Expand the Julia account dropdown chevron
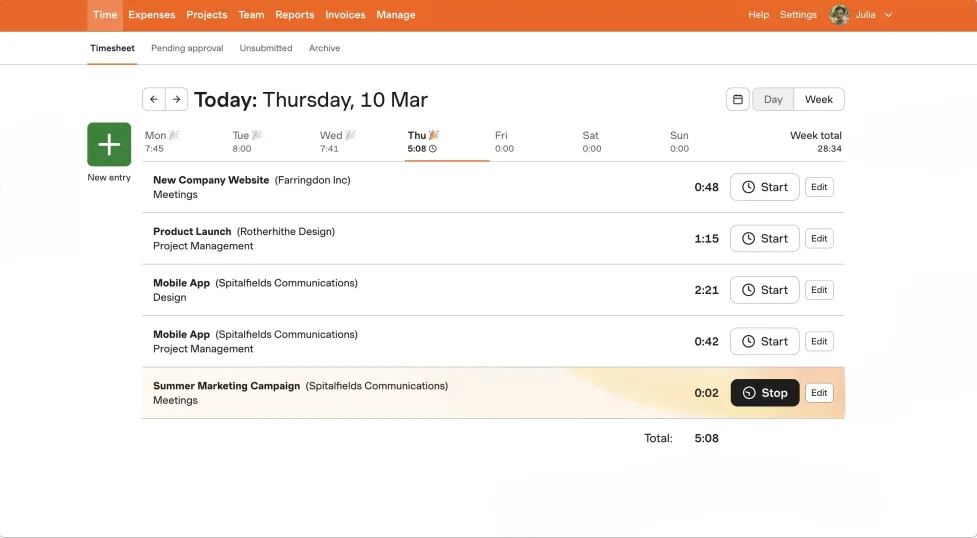Image resolution: width=977 pixels, height=538 pixels. [x=889, y=15]
